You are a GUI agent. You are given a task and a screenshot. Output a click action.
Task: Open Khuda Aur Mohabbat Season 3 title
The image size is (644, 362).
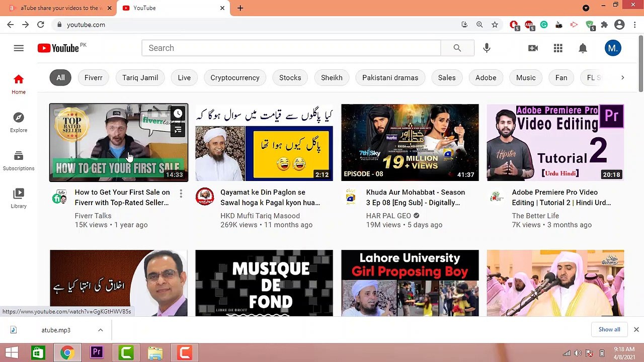(x=416, y=198)
